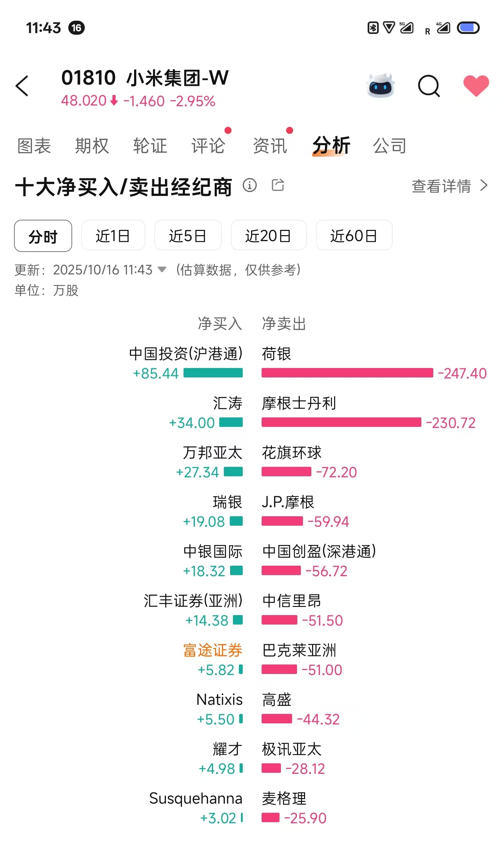
Task: Open the AI robot assistant
Action: tap(380, 85)
